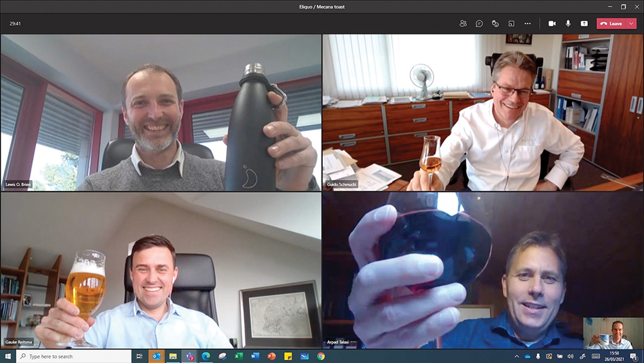Leave the meeting
Image resolution: width=644 pixels, height=363 pixels.
pyautogui.click(x=611, y=23)
